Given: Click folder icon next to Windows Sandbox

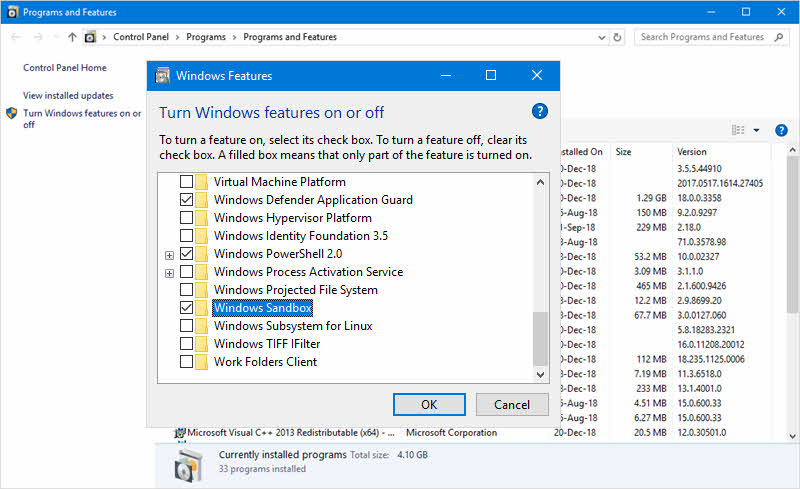Looking at the screenshot, I should click(x=202, y=308).
